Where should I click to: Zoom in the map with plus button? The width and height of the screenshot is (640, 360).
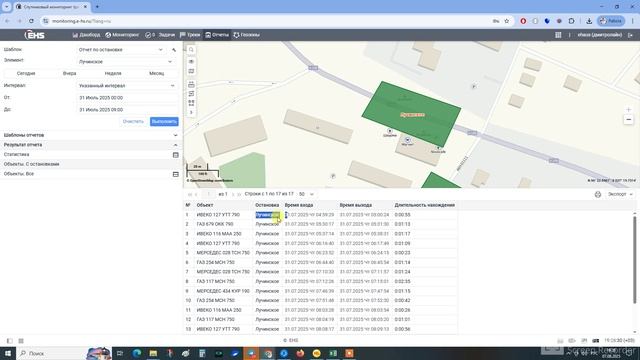click(x=629, y=109)
